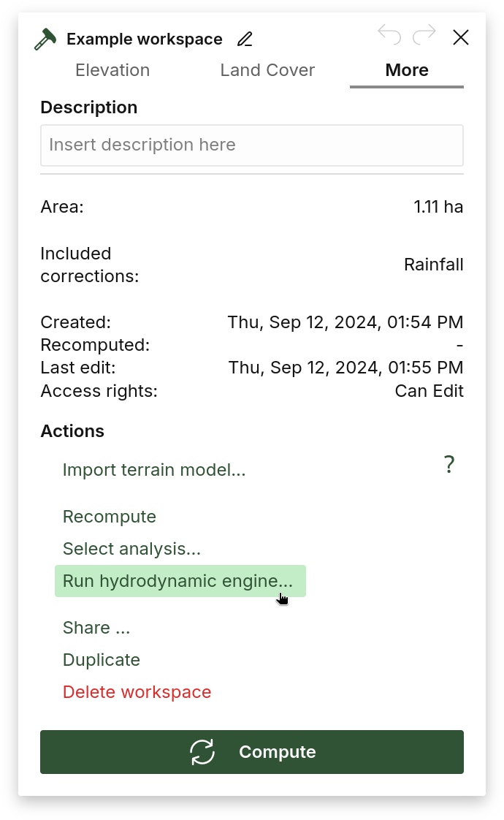Click the redo arrow icon
The width and height of the screenshot is (504, 820).
click(x=424, y=34)
